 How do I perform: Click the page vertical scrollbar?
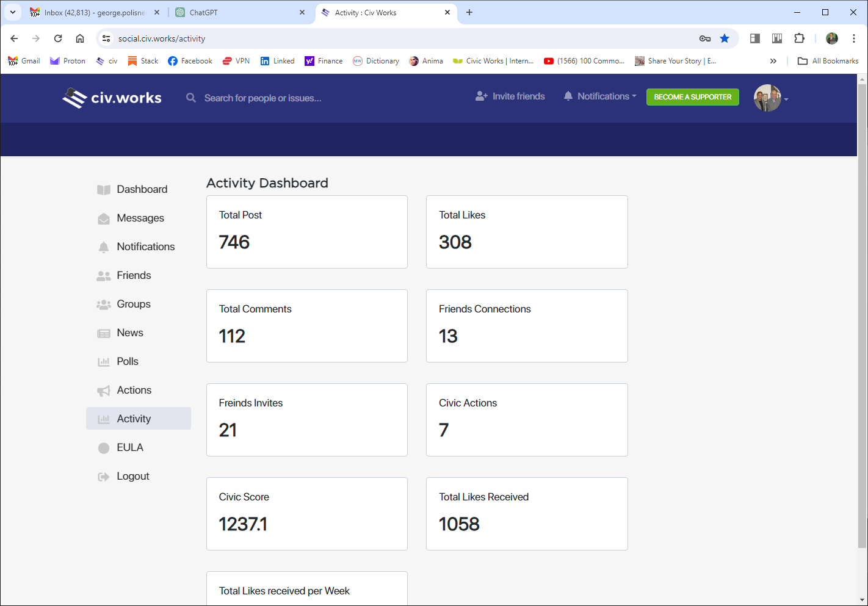coord(862,317)
